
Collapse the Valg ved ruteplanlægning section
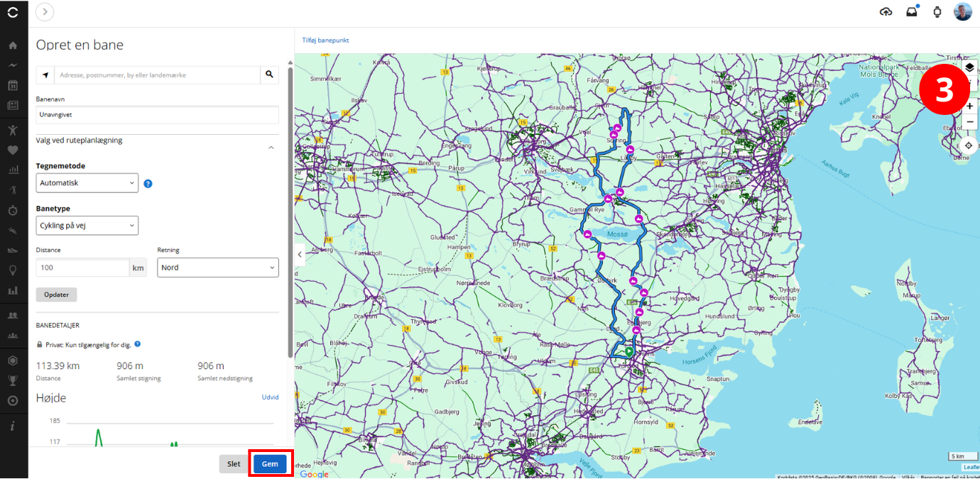[x=271, y=147]
